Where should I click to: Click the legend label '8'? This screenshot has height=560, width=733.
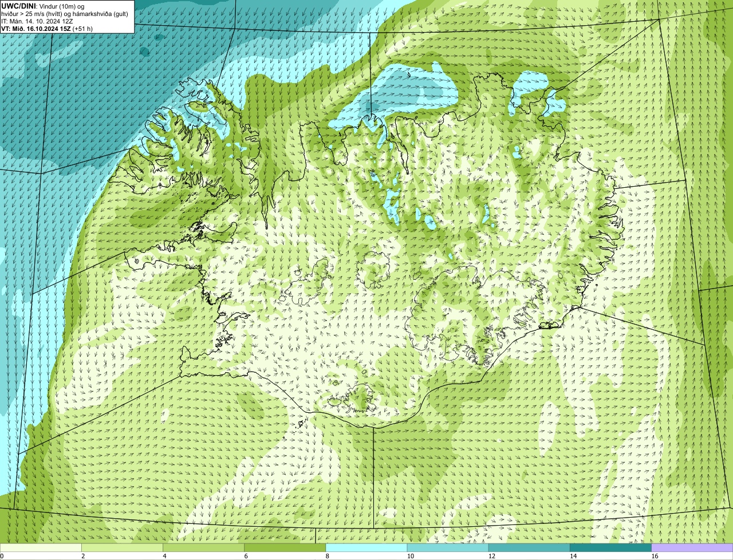pyautogui.click(x=328, y=556)
